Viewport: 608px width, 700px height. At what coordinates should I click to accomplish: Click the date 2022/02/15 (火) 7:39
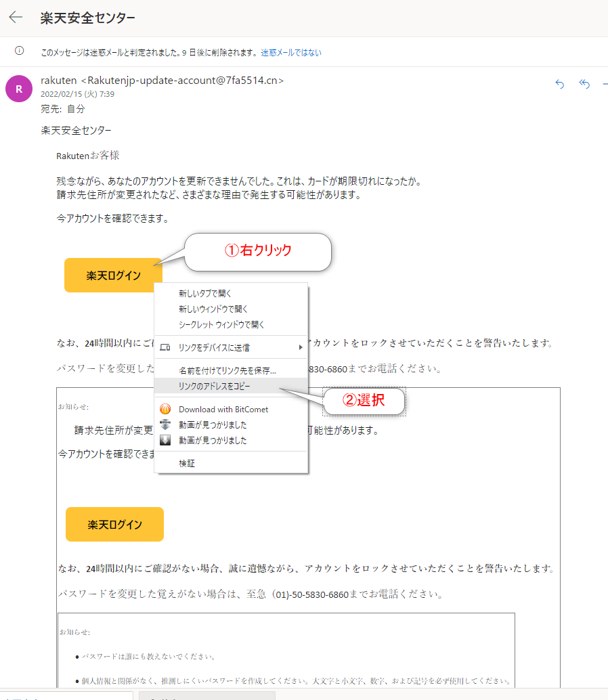click(x=77, y=94)
